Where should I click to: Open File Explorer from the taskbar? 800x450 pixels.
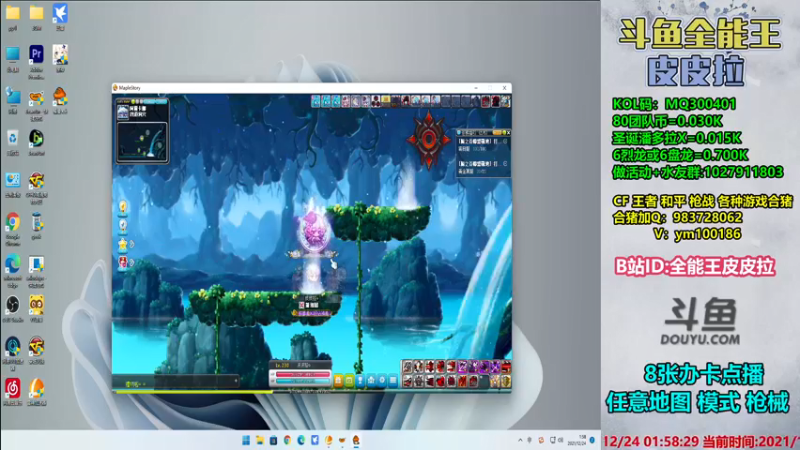(x=260, y=440)
